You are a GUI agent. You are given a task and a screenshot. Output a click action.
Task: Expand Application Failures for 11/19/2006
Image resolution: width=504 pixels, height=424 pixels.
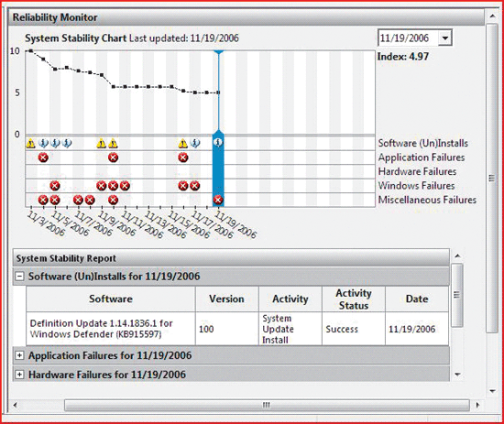point(19,355)
